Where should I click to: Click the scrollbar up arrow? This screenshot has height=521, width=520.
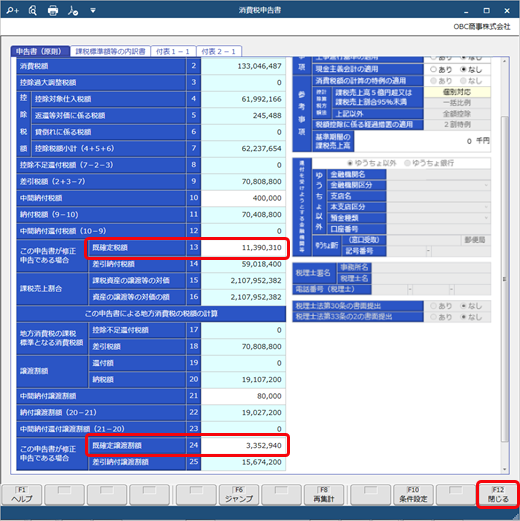click(x=505, y=61)
